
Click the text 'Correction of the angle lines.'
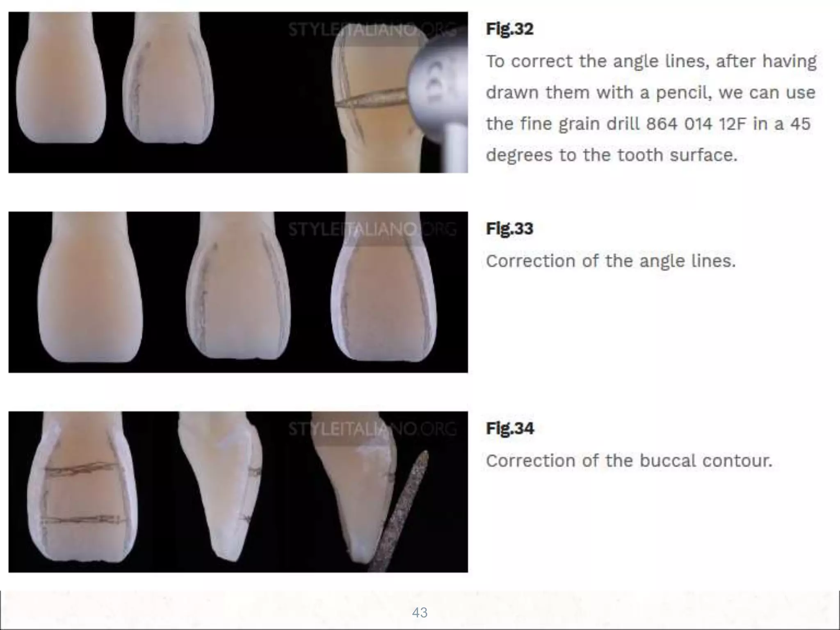click(x=611, y=261)
